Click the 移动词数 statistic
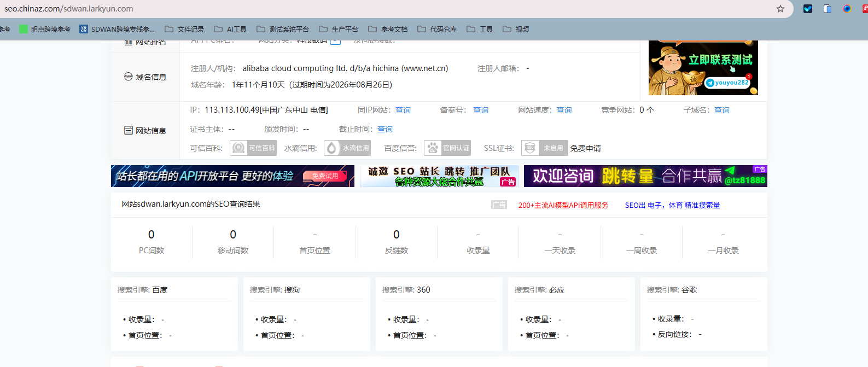This screenshot has height=367, width=868. (233, 242)
